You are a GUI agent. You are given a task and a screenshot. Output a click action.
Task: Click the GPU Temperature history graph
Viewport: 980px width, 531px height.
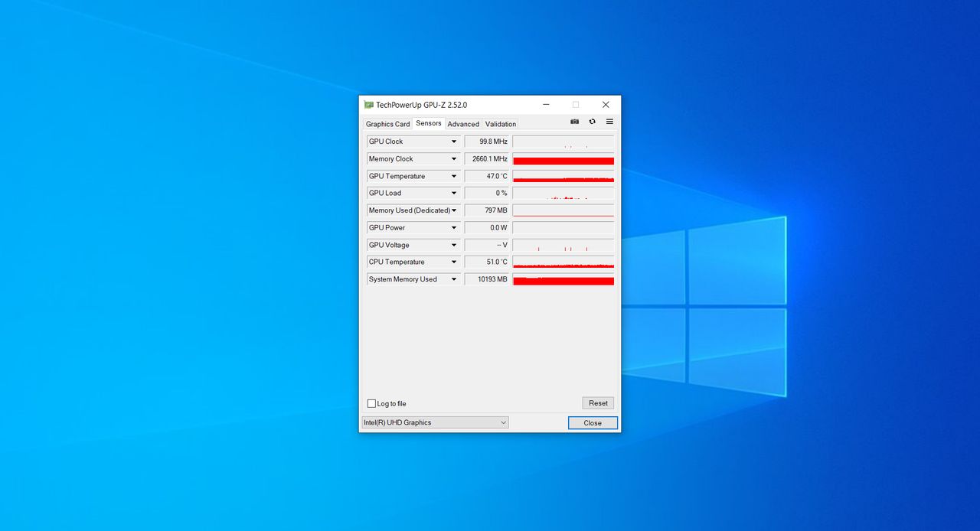(563, 176)
